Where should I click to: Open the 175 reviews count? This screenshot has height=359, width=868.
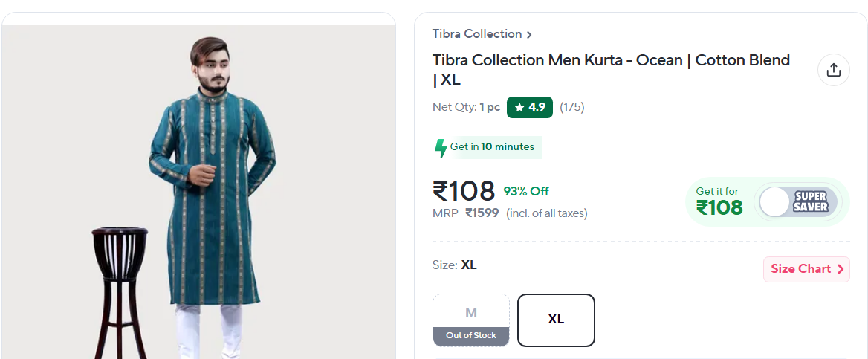pos(572,107)
